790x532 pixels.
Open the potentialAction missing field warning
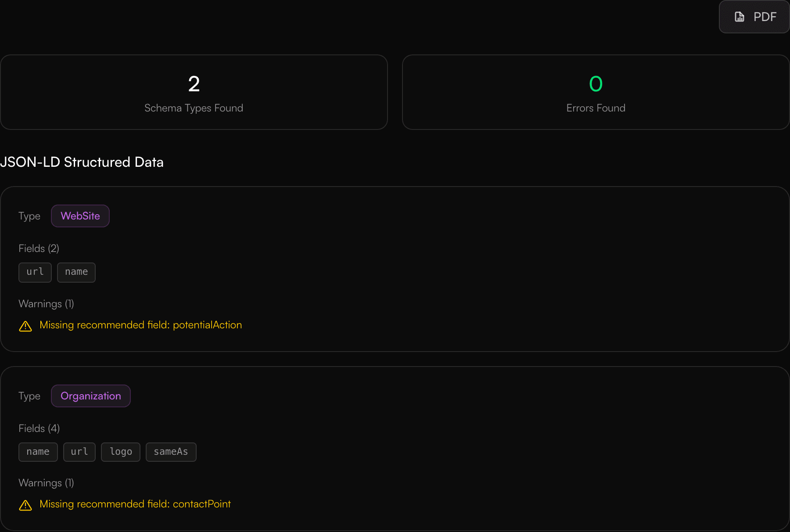click(x=140, y=325)
